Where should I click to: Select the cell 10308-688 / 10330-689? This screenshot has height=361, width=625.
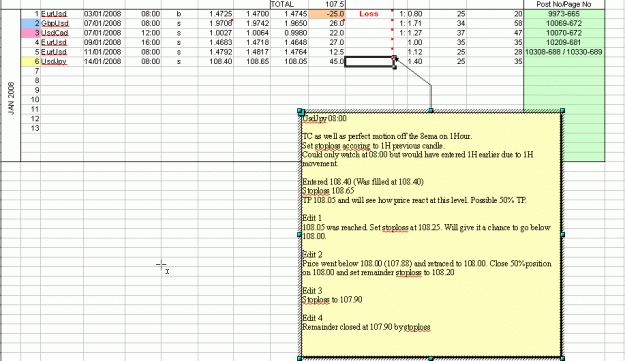click(x=564, y=52)
